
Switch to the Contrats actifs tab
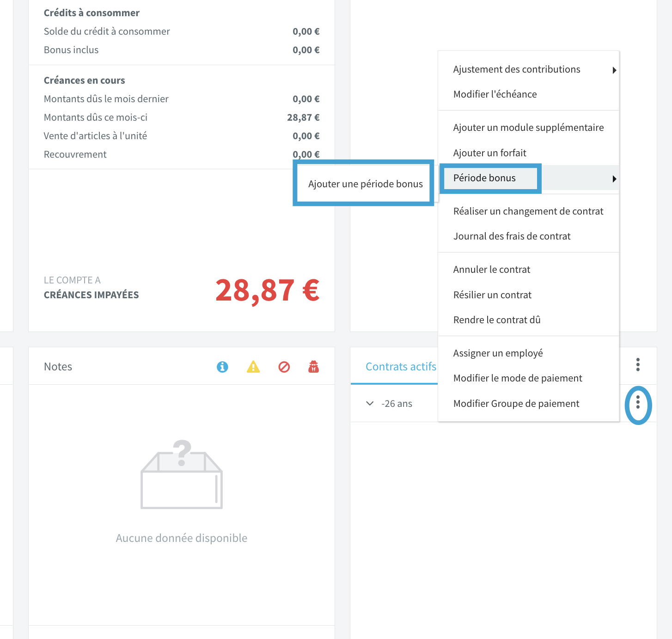[x=401, y=367]
